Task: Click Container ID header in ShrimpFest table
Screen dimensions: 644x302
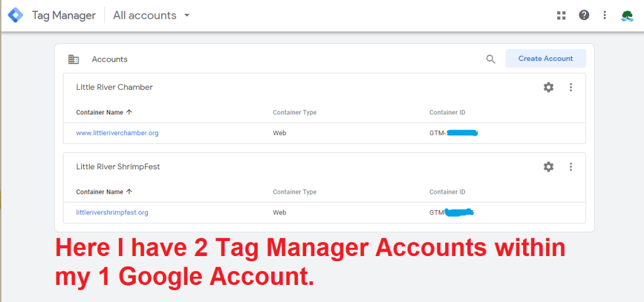Action: (447, 192)
